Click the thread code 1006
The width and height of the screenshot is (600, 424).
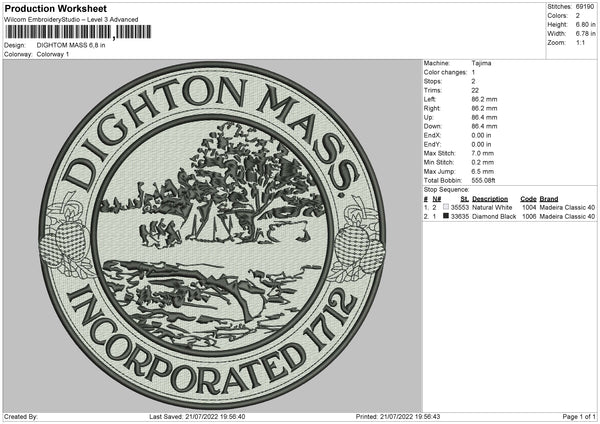pos(529,217)
